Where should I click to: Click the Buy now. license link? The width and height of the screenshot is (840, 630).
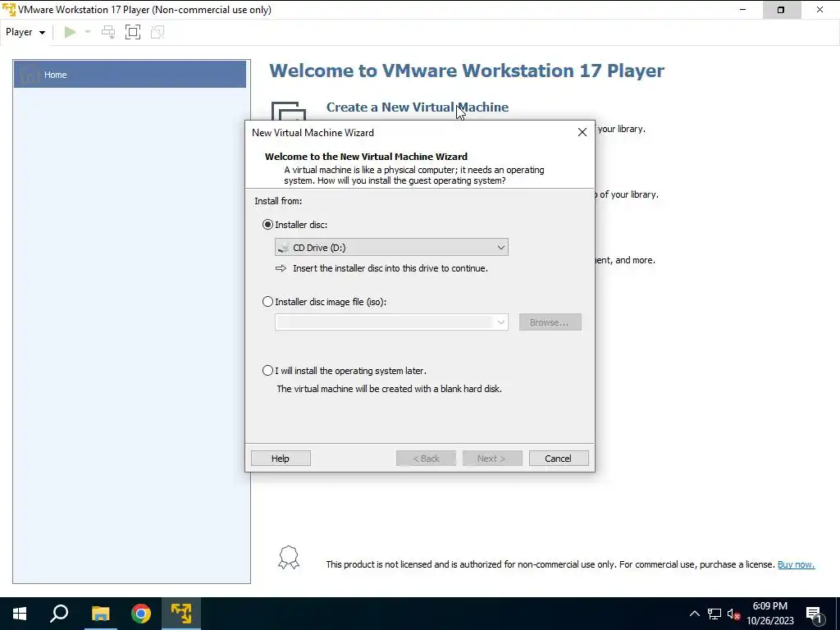point(796,564)
